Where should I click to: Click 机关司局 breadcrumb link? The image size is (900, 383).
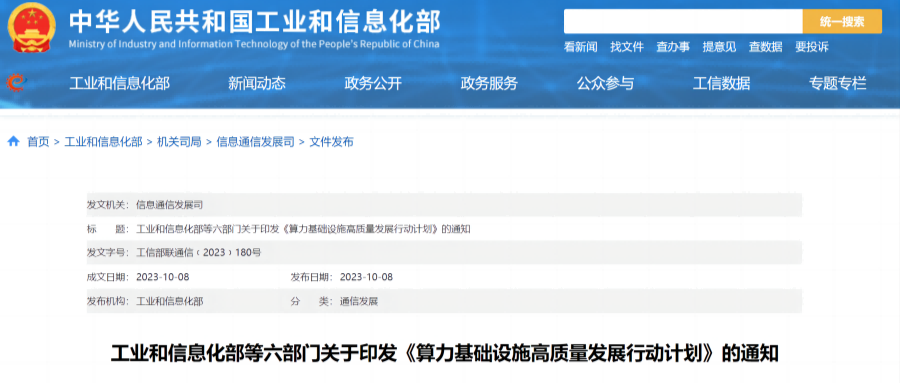coord(179,142)
